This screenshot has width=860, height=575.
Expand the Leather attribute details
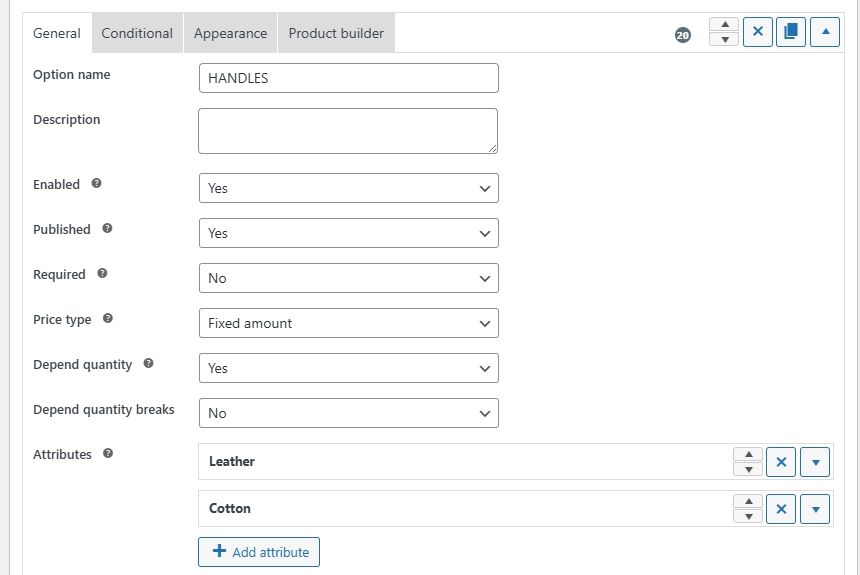pos(816,462)
